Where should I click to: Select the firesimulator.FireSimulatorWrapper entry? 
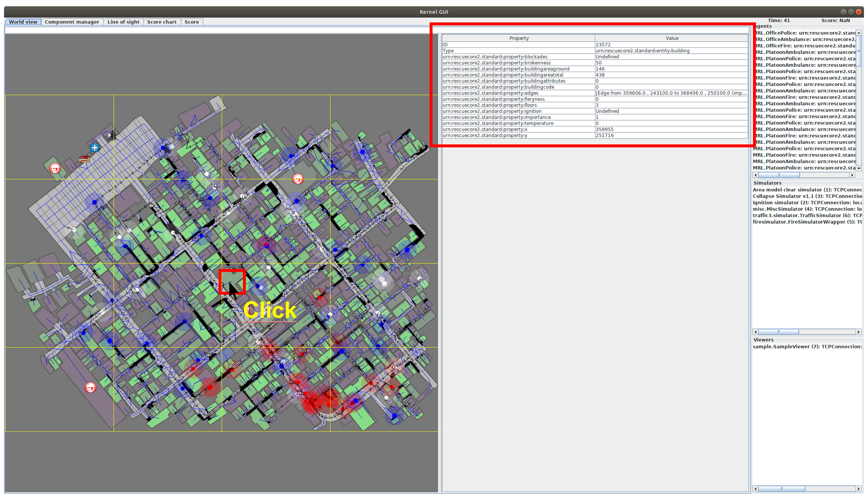coord(807,222)
